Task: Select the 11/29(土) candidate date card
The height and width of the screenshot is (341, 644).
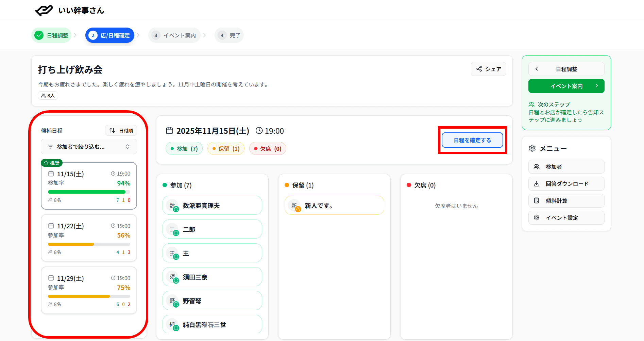Action: coord(89,290)
